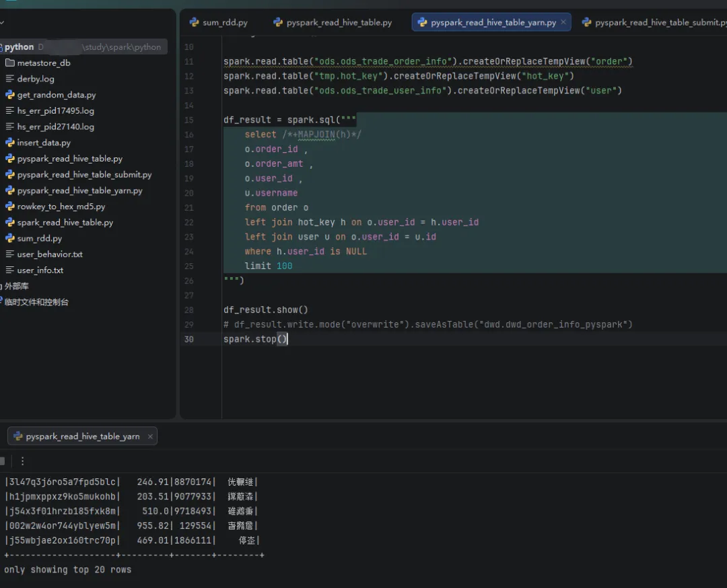Open user_info.txt file
This screenshot has height=588, width=727.
click(x=40, y=270)
